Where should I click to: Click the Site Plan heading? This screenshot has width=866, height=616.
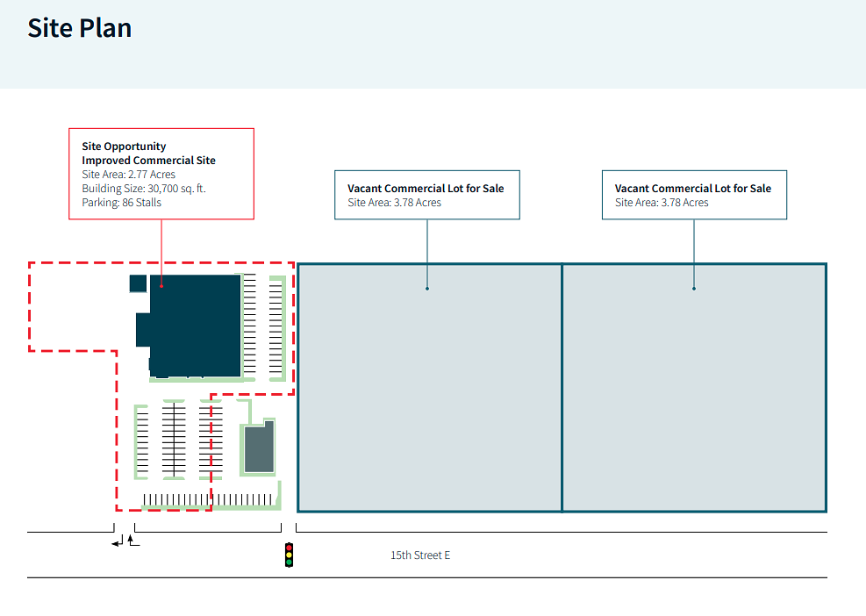pyautogui.click(x=80, y=28)
